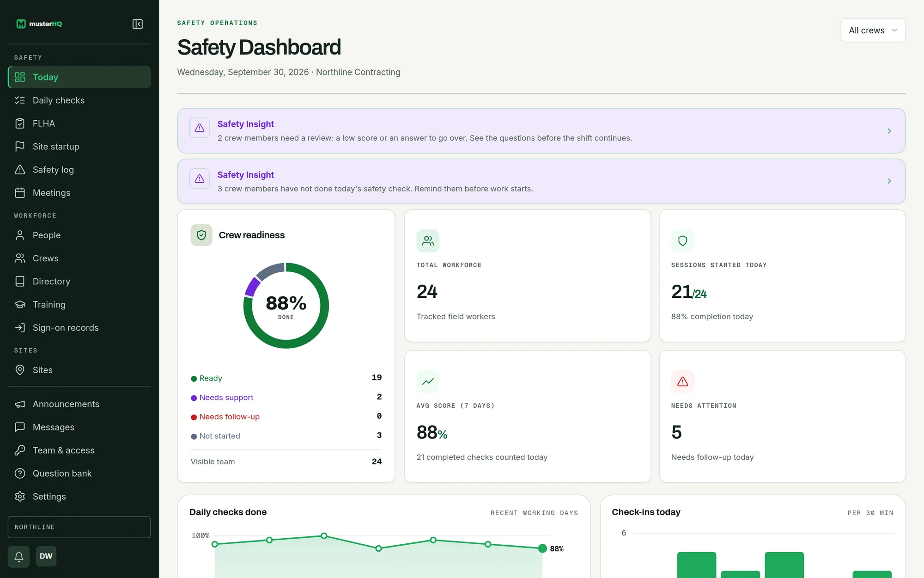Click the Team & access key icon

click(x=20, y=450)
